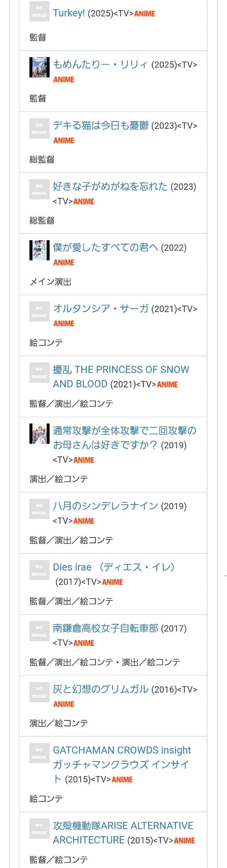Open Dies irae (ディエス・イレ) link
227x868 pixels.
[113, 567]
